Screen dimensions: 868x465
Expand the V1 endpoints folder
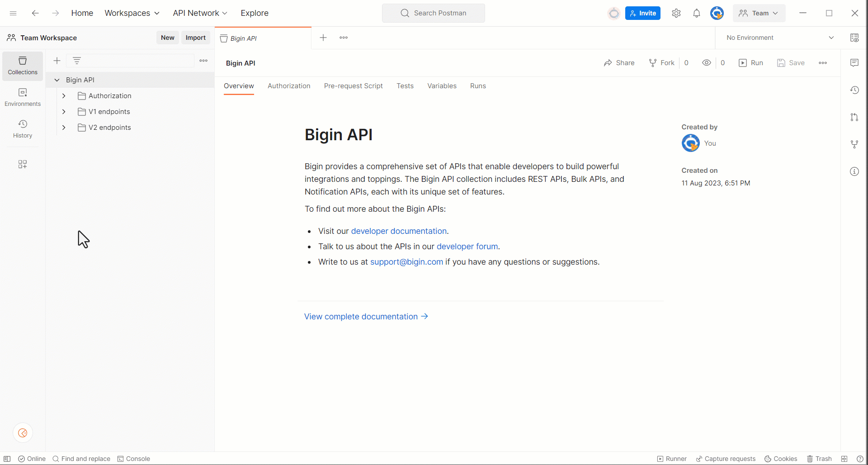64,112
